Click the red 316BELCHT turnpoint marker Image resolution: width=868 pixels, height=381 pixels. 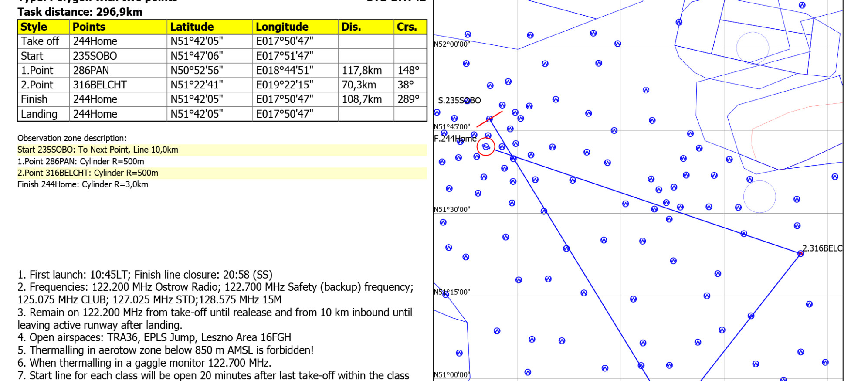pos(800,253)
